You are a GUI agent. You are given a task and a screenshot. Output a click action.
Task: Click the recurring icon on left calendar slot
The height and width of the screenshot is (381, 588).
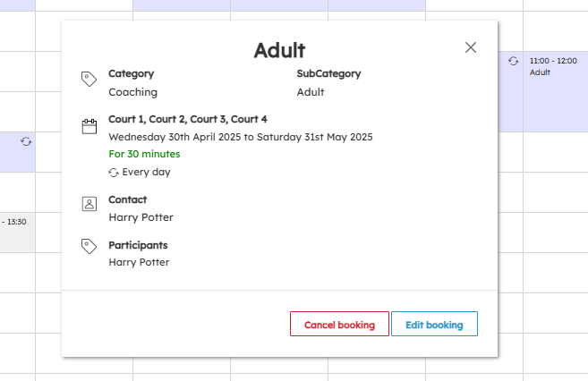click(x=26, y=141)
